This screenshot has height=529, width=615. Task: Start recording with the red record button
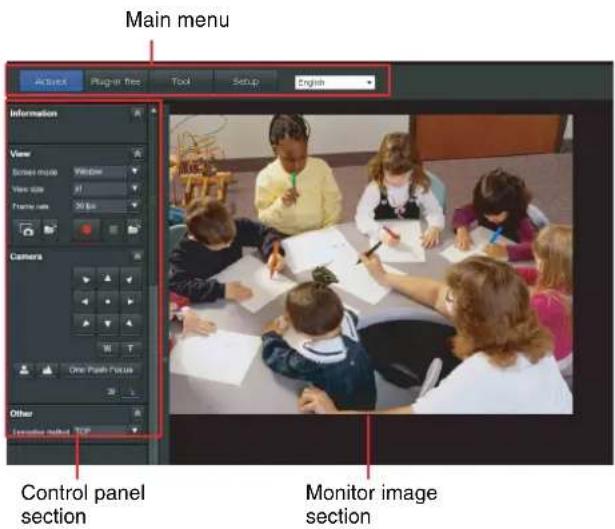point(87,229)
